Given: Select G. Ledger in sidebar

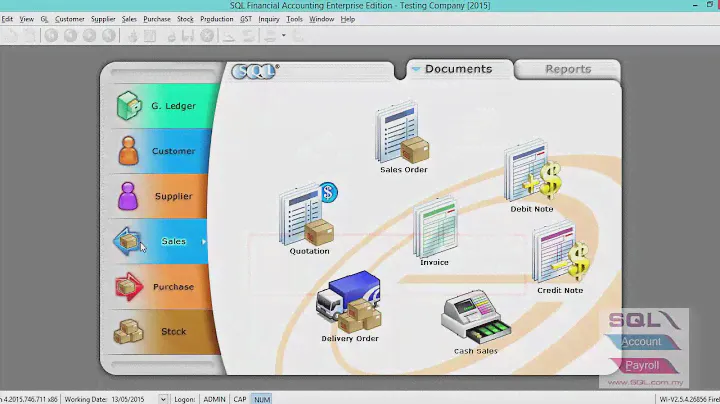Looking at the screenshot, I should click(160, 106).
